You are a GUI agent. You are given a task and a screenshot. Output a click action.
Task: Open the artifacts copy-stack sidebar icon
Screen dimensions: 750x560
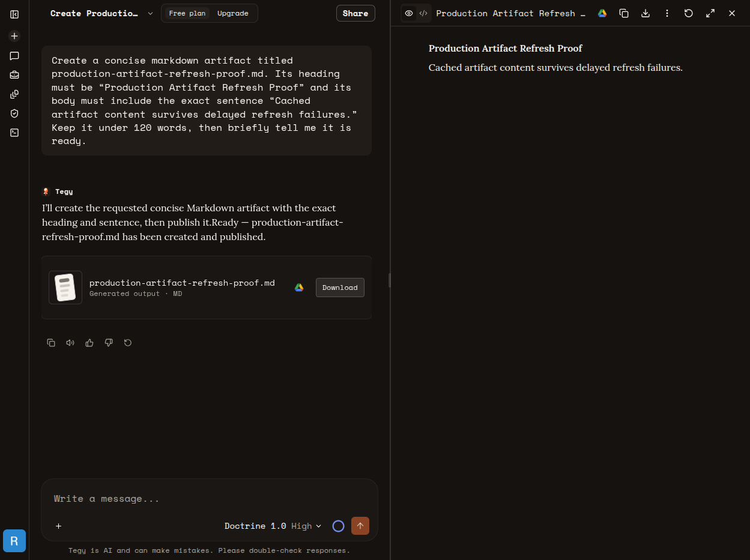tap(14, 94)
